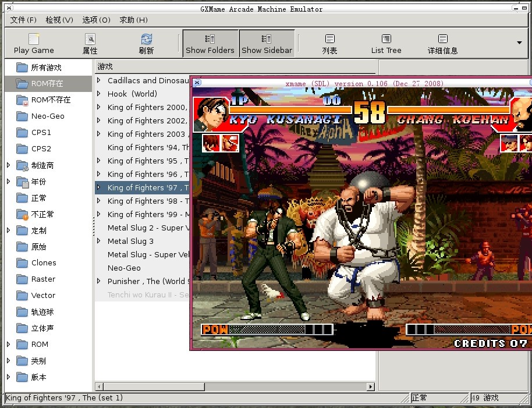Select the 类别 folder icon
Viewport: 532px width, 408px height.
(x=22, y=360)
